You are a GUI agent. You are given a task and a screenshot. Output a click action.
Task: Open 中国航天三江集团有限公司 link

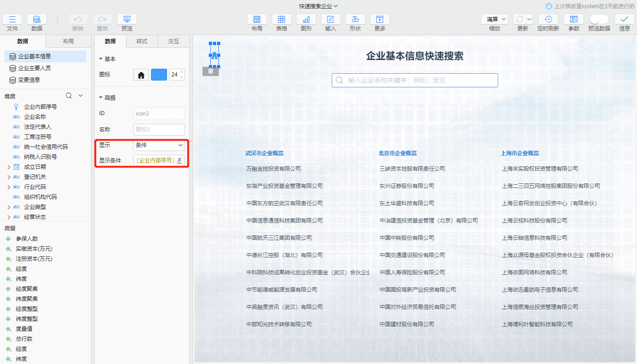click(279, 238)
